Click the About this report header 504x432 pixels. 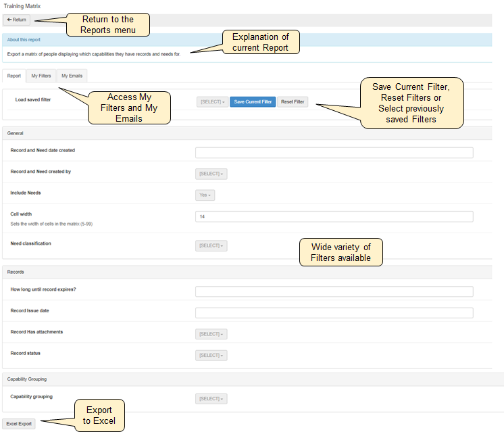24,40
